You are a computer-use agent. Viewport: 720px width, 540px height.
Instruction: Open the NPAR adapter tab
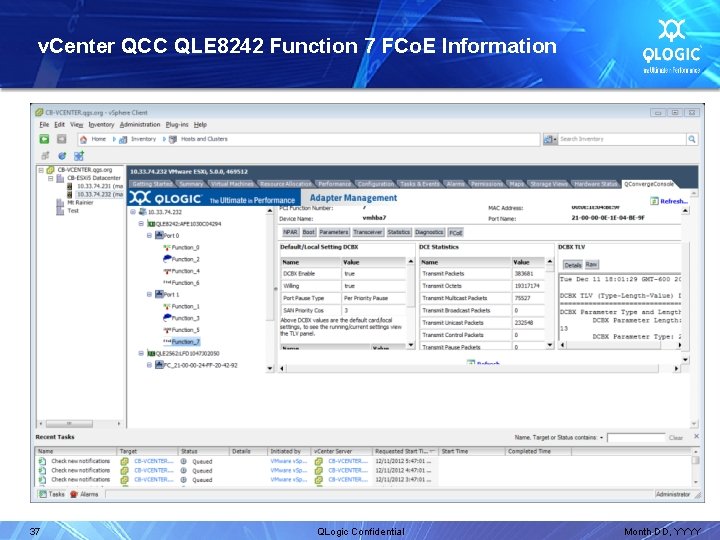tap(290, 232)
